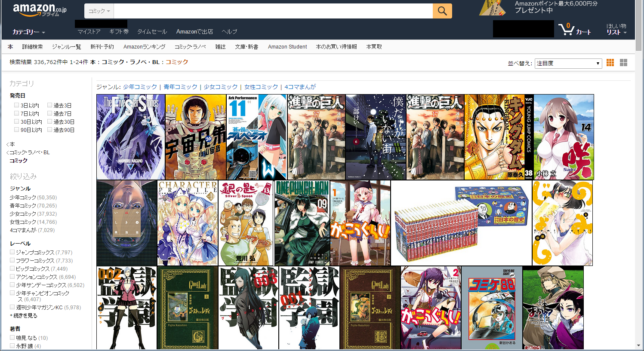Check the 3日以内 release date filter

pyautogui.click(x=16, y=105)
